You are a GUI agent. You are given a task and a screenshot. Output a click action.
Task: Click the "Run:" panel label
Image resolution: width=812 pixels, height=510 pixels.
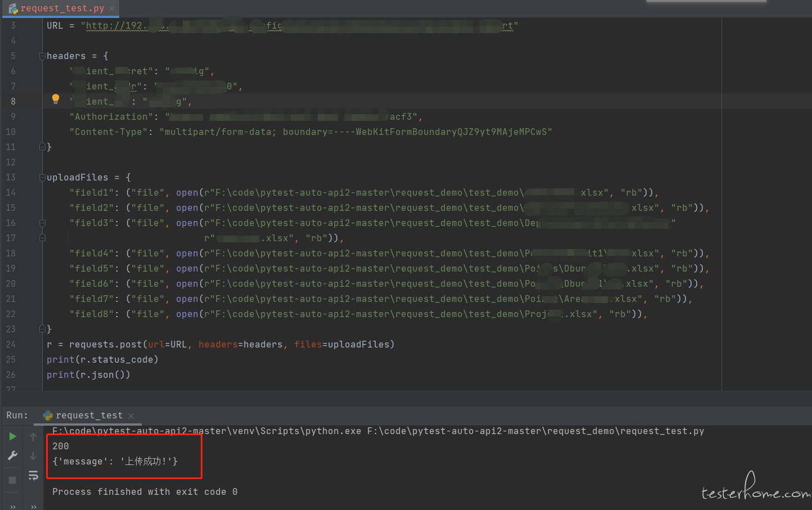[17, 416]
